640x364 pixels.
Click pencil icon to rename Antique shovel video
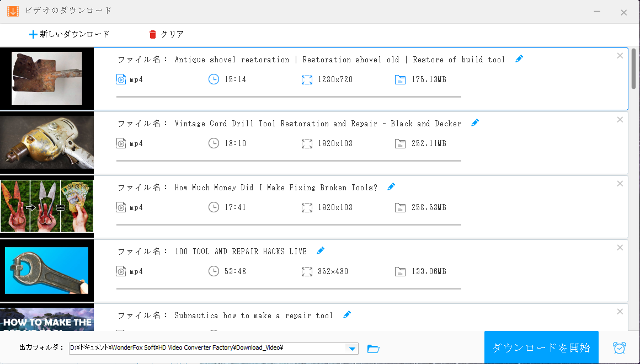pyautogui.click(x=519, y=59)
